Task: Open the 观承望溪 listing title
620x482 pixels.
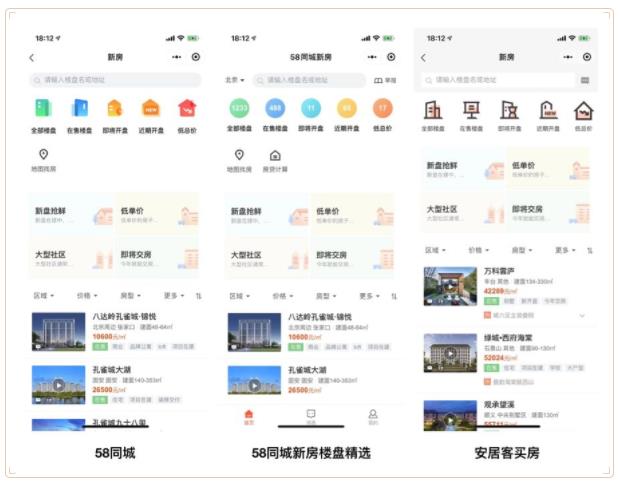Action: (499, 405)
